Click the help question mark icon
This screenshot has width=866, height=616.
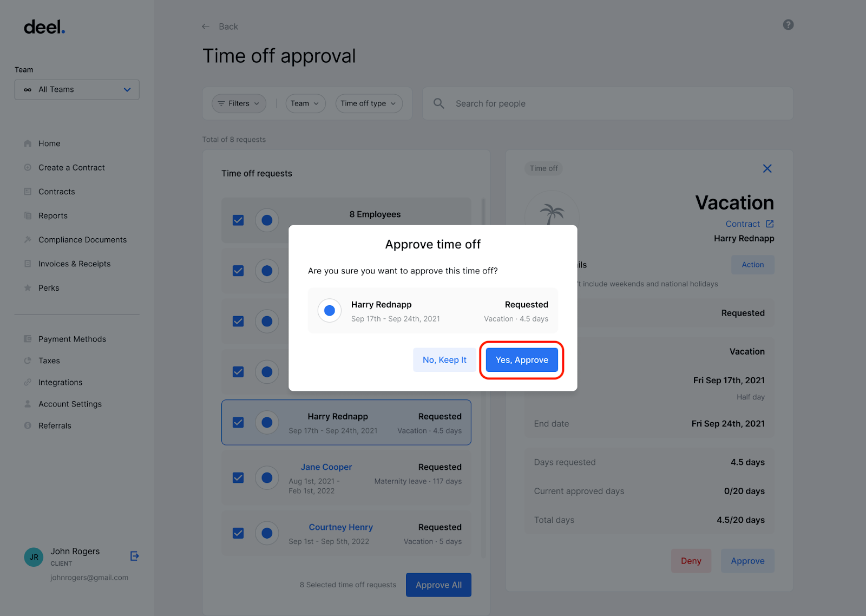[788, 24]
